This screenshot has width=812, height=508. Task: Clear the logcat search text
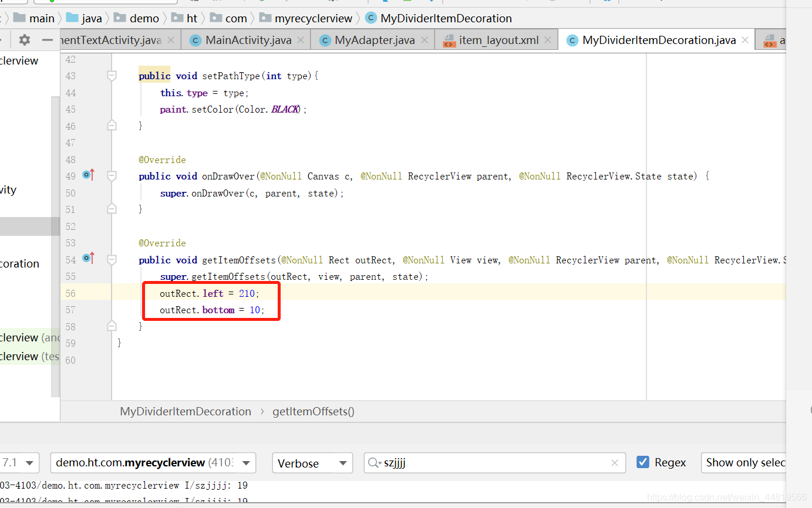coord(615,463)
